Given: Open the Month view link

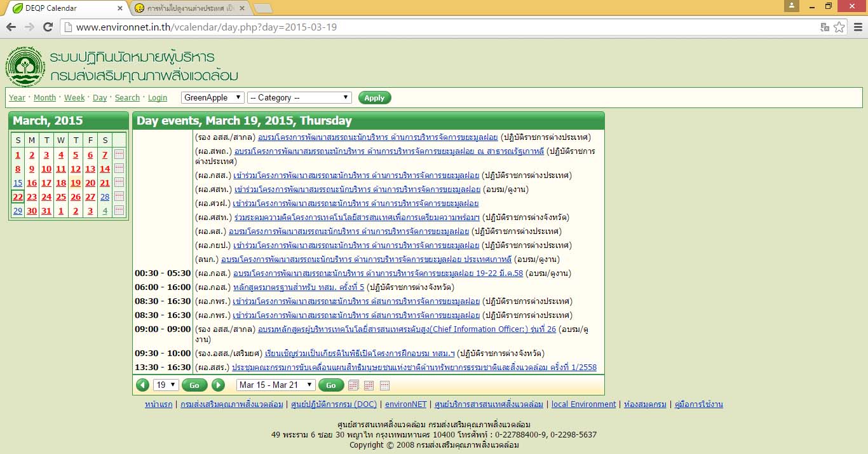Looking at the screenshot, I should tap(44, 98).
